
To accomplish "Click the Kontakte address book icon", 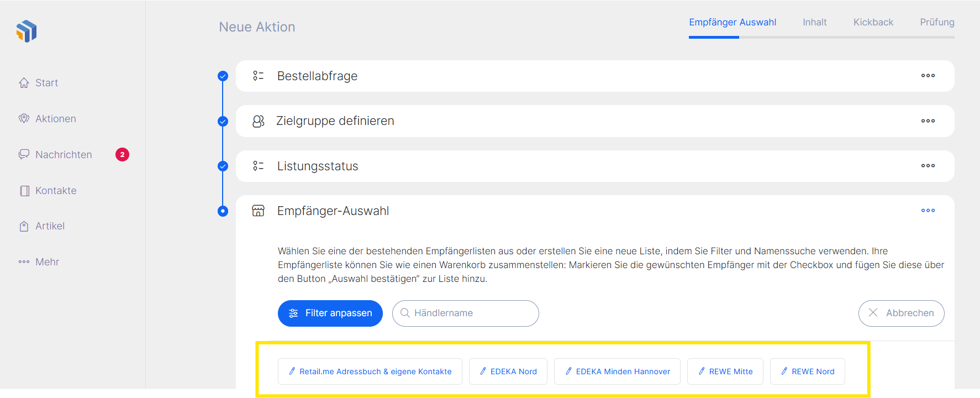I will 24,191.
